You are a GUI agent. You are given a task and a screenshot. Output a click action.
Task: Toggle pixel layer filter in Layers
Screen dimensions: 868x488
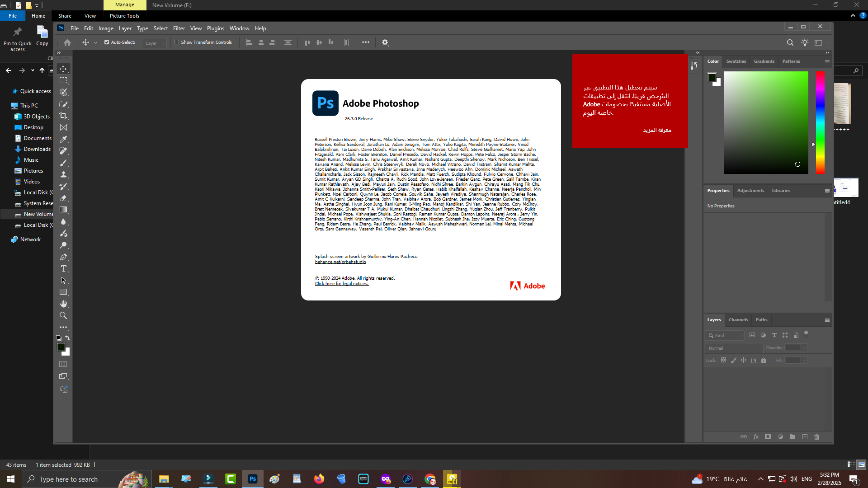pos(752,335)
